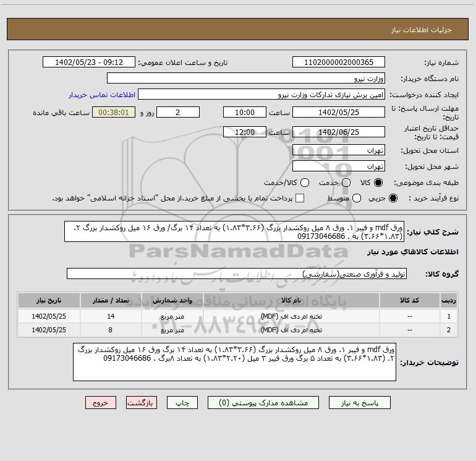This screenshot has width=476, height=461.
Task: Click the ردیف column header
Action: pos(449,301)
